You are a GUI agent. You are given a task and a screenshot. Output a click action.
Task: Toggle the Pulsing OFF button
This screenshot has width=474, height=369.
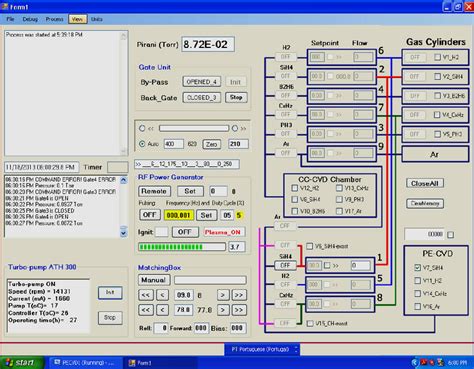(149, 215)
